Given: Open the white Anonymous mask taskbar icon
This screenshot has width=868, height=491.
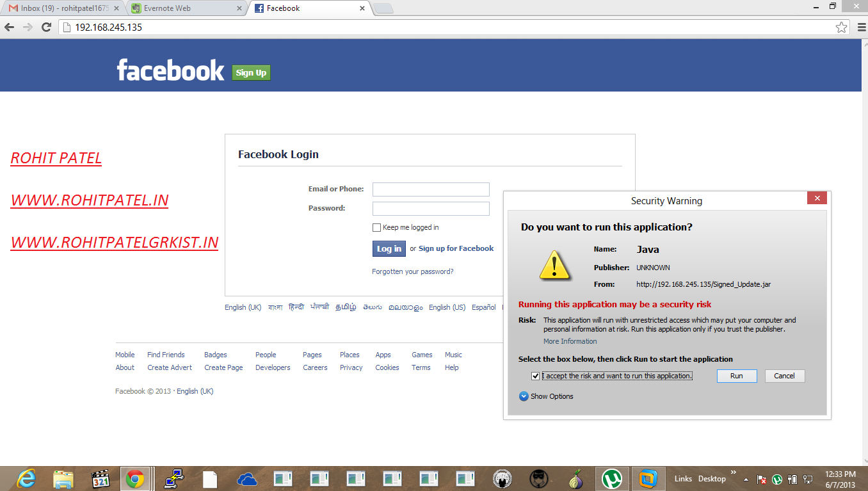Looking at the screenshot, I should coord(502,478).
